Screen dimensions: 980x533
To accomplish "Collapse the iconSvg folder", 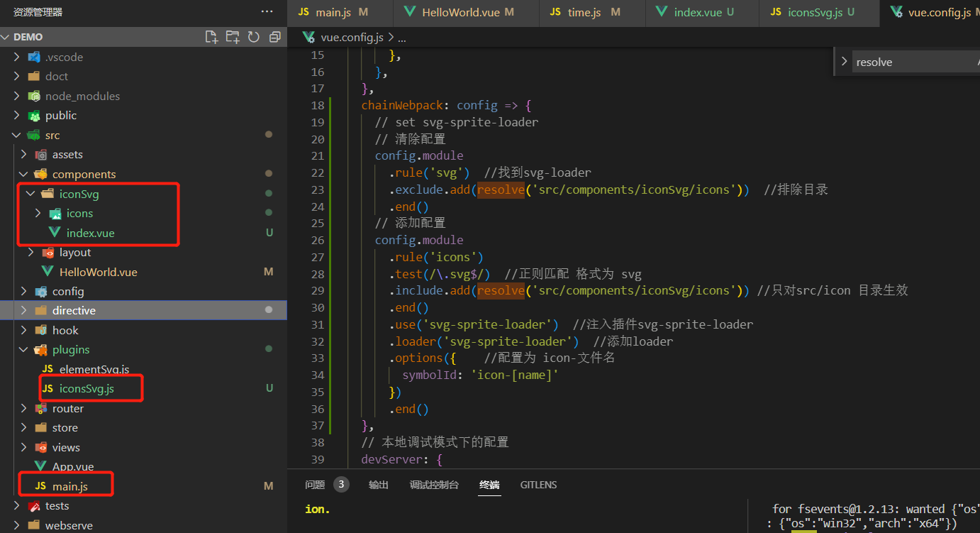I will [x=30, y=193].
